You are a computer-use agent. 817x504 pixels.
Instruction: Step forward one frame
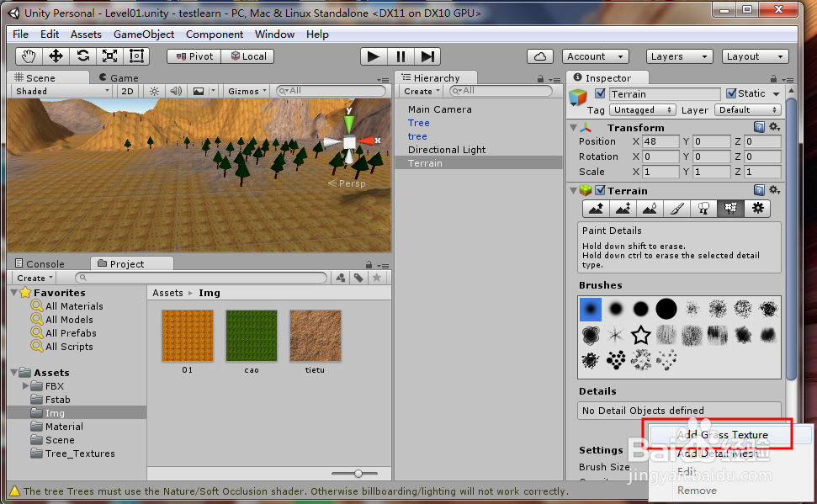point(427,56)
